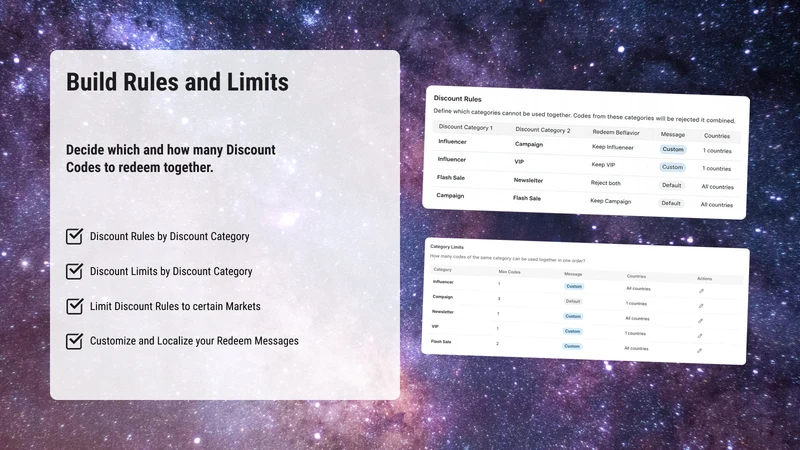Click Campaign in Discount Category 1 column
The height and width of the screenshot is (450, 800).
click(450, 195)
